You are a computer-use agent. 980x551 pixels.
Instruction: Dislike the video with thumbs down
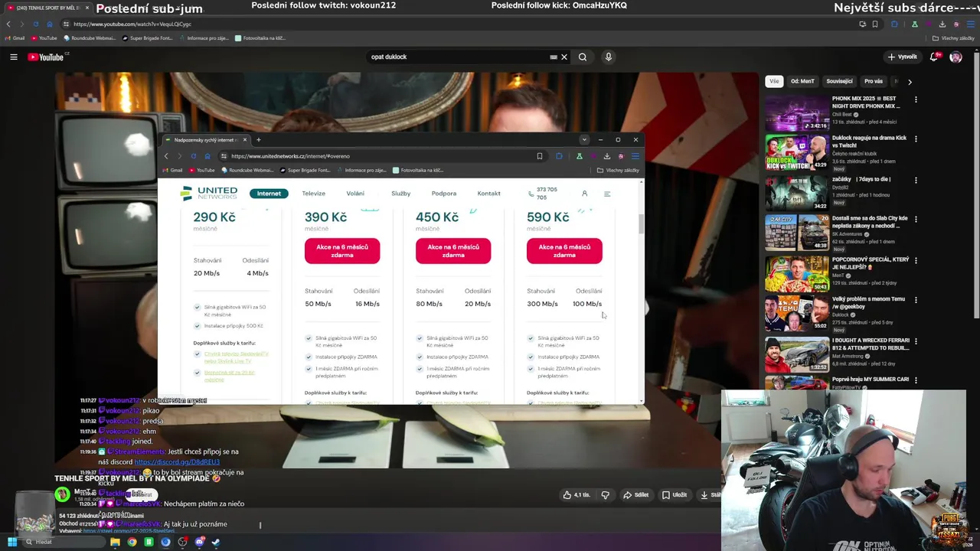[x=605, y=494]
